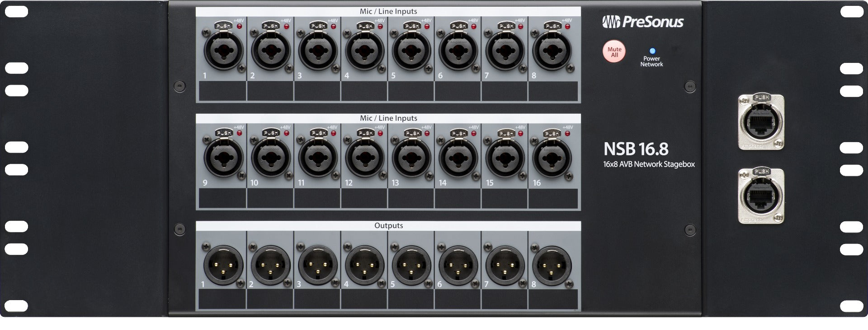Click the NSB 16.8 model name

(x=636, y=149)
